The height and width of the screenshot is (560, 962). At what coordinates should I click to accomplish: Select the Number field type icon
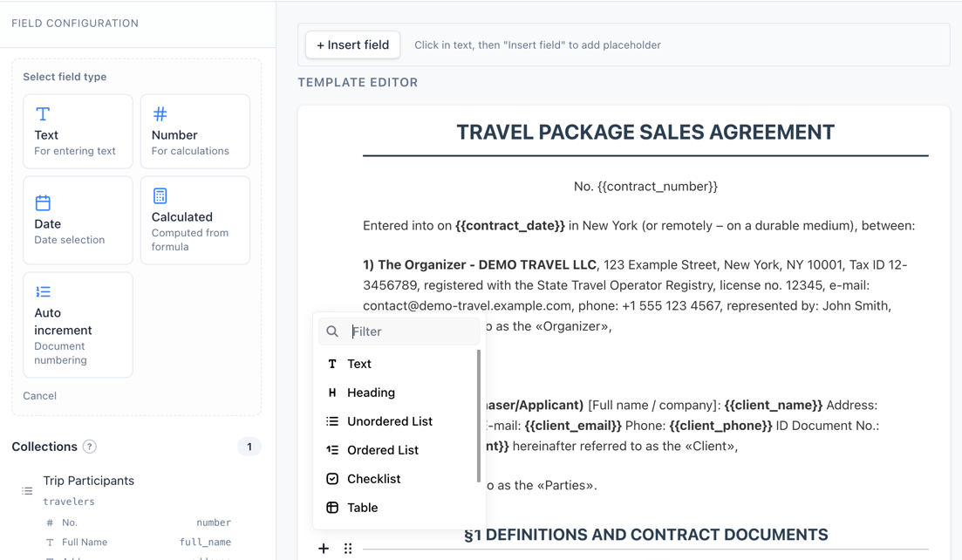pos(160,113)
